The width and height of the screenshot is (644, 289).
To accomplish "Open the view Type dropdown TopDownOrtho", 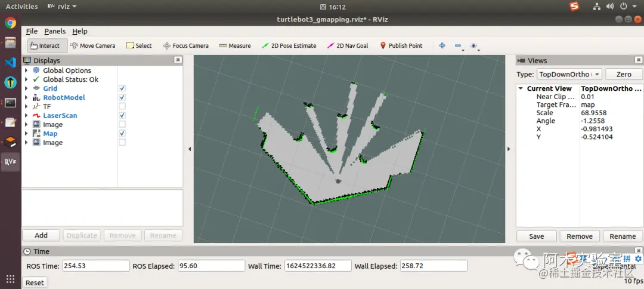I will (569, 75).
